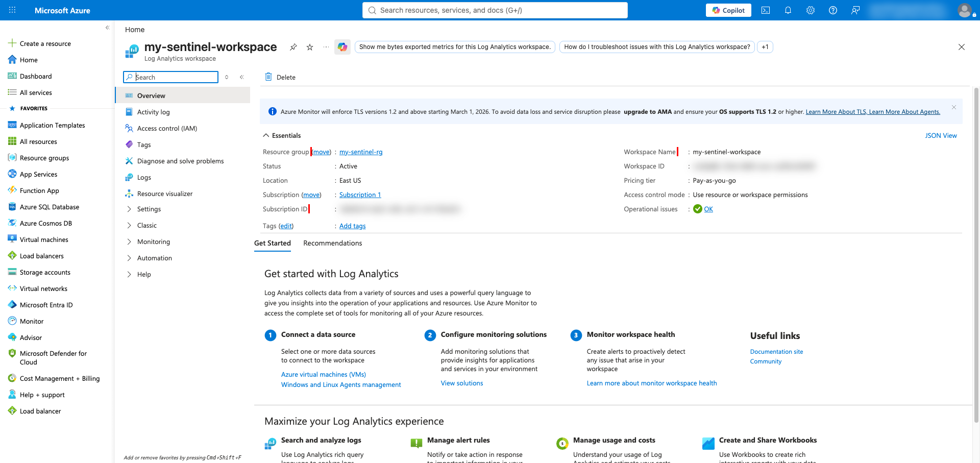
Task: Pin my-sentinel-workspace to dashboard
Action: pyautogui.click(x=293, y=47)
